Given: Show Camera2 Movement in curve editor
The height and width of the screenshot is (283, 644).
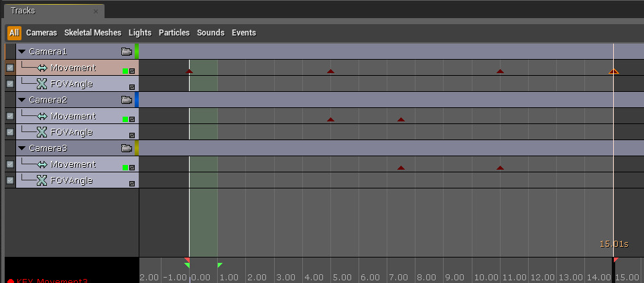Looking at the screenshot, I should tap(132, 119).
